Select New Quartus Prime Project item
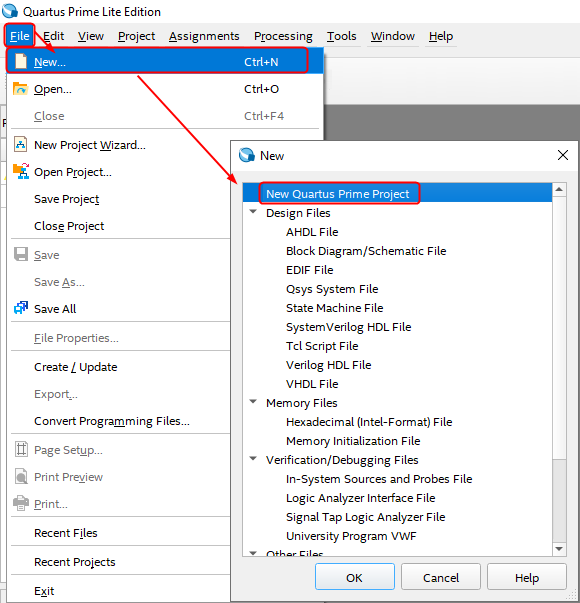580x603 pixels. click(337, 194)
